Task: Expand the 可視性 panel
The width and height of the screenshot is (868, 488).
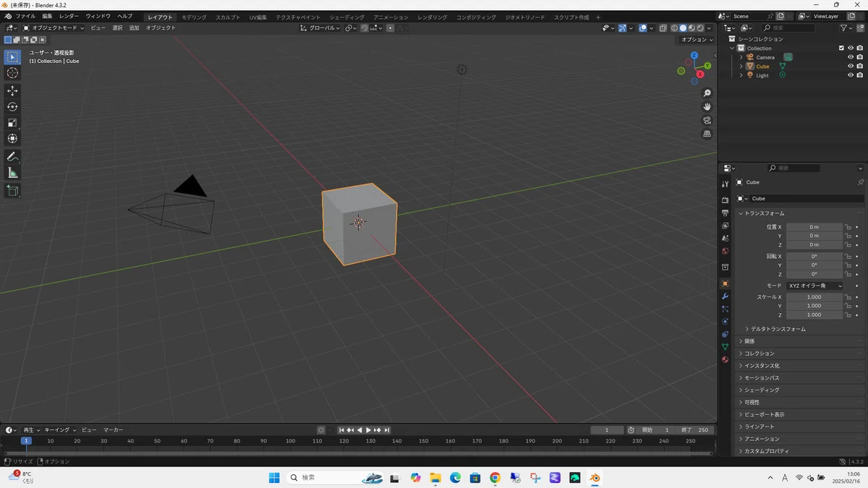Action: (752, 402)
